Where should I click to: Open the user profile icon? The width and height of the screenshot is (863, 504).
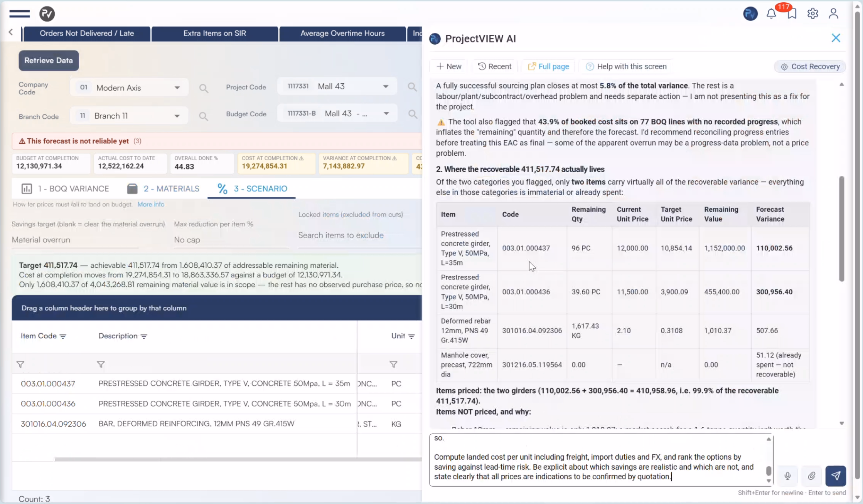[833, 14]
